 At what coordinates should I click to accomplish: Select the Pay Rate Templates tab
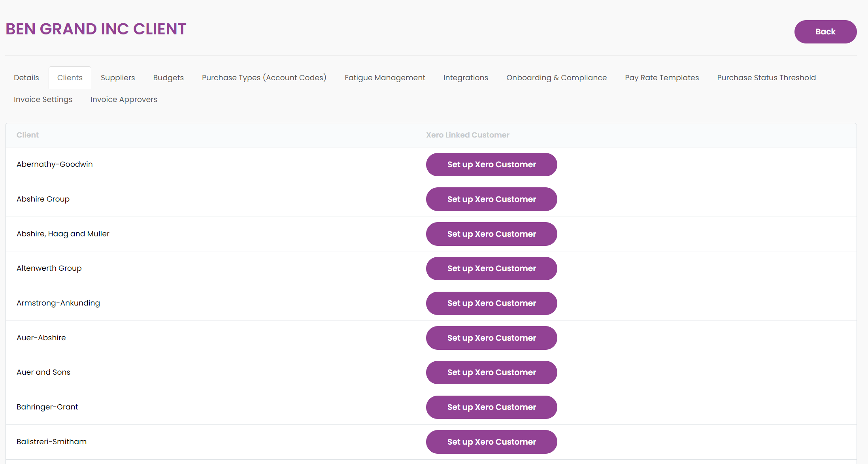662,77
